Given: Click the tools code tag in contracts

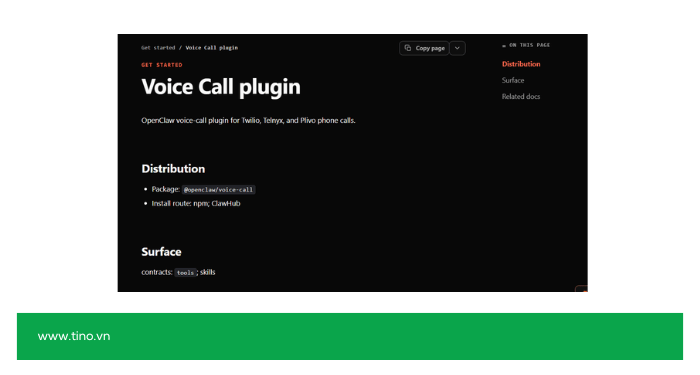Looking at the screenshot, I should (185, 272).
